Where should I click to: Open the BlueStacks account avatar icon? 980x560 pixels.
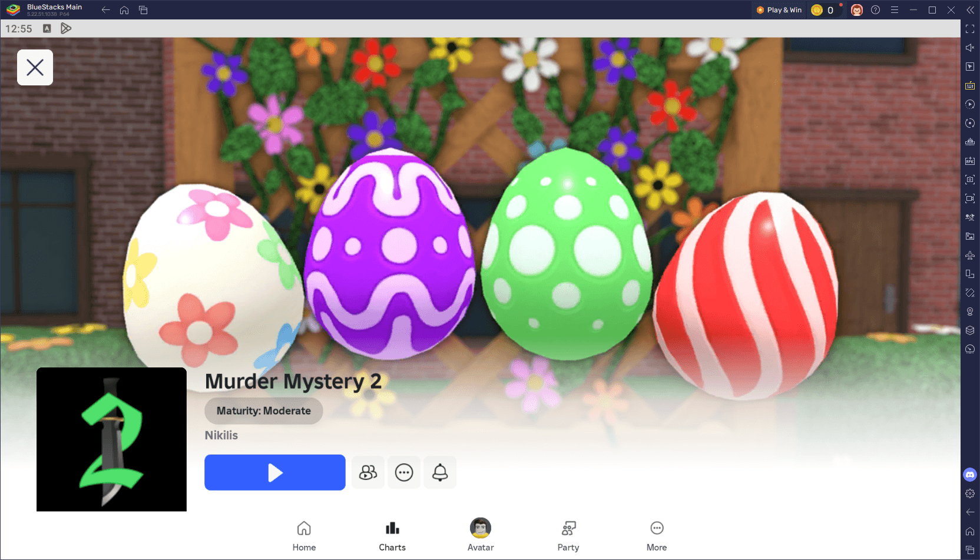pos(857,10)
